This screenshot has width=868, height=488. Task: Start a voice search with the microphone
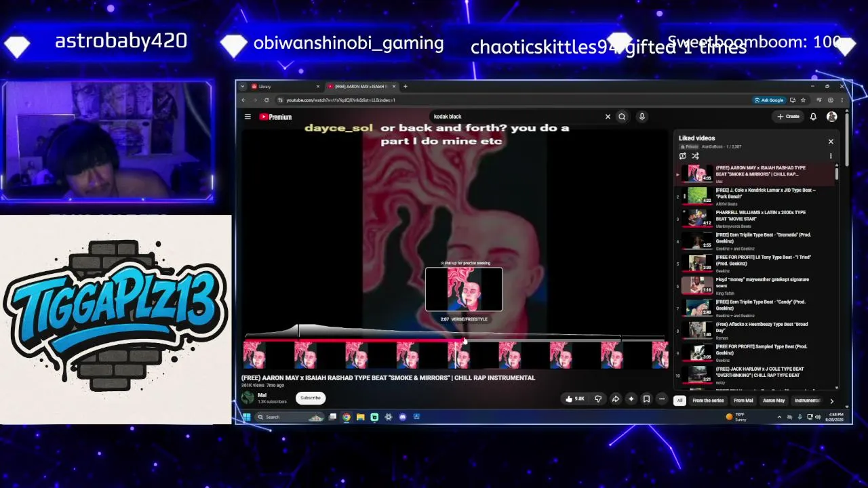[x=642, y=117]
